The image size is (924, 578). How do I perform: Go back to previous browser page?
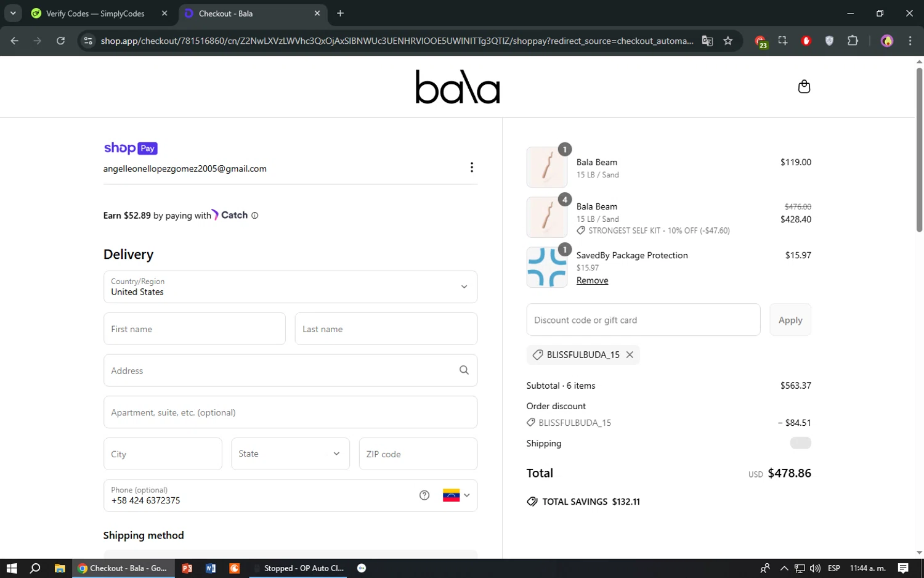point(15,41)
